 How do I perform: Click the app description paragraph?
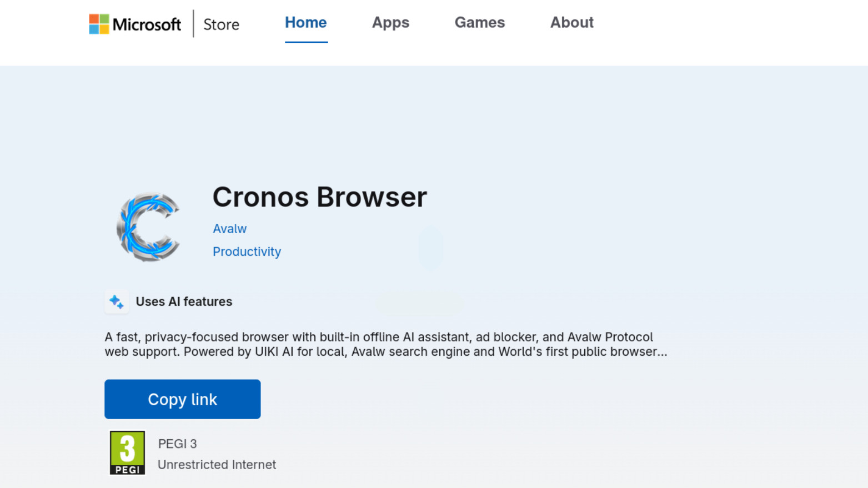[x=386, y=344]
